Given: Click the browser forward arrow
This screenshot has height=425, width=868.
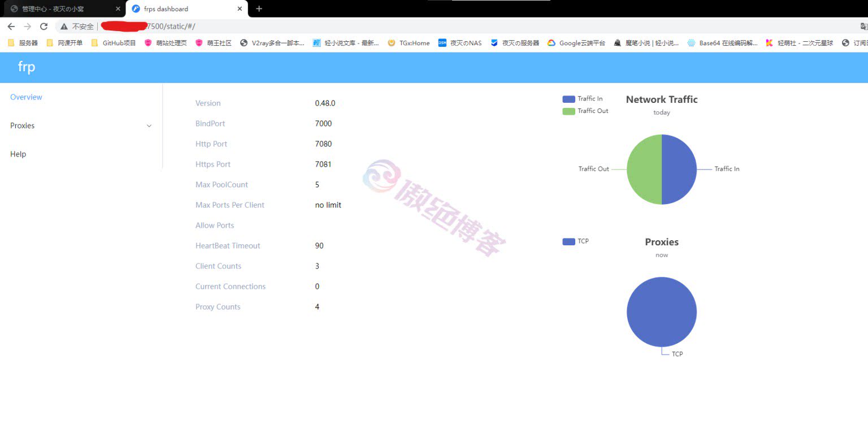Looking at the screenshot, I should pos(27,27).
